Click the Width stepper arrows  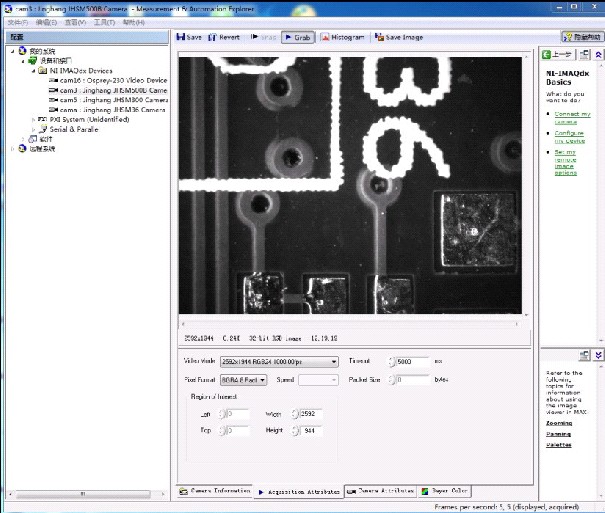295,414
